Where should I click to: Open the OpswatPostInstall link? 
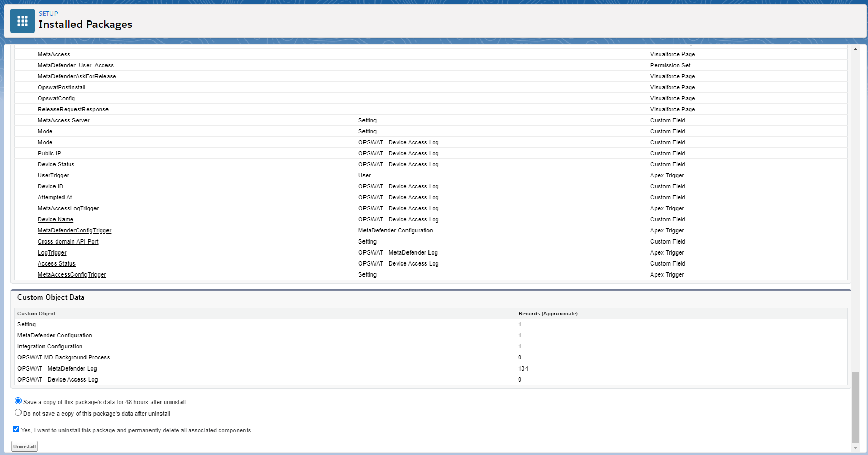tap(61, 88)
